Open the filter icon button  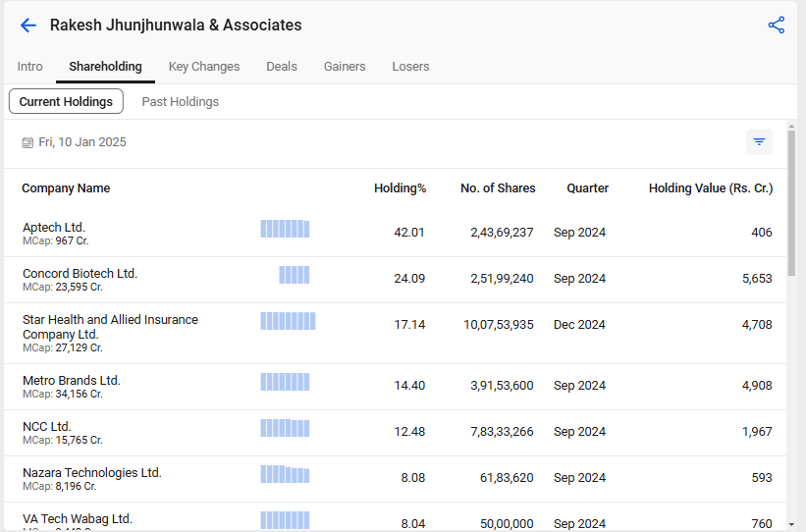[759, 142]
